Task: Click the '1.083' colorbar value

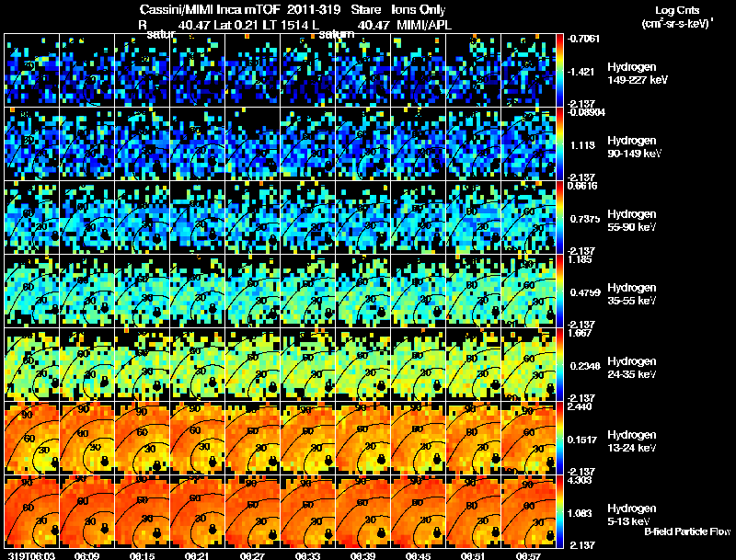Action: pos(579,514)
